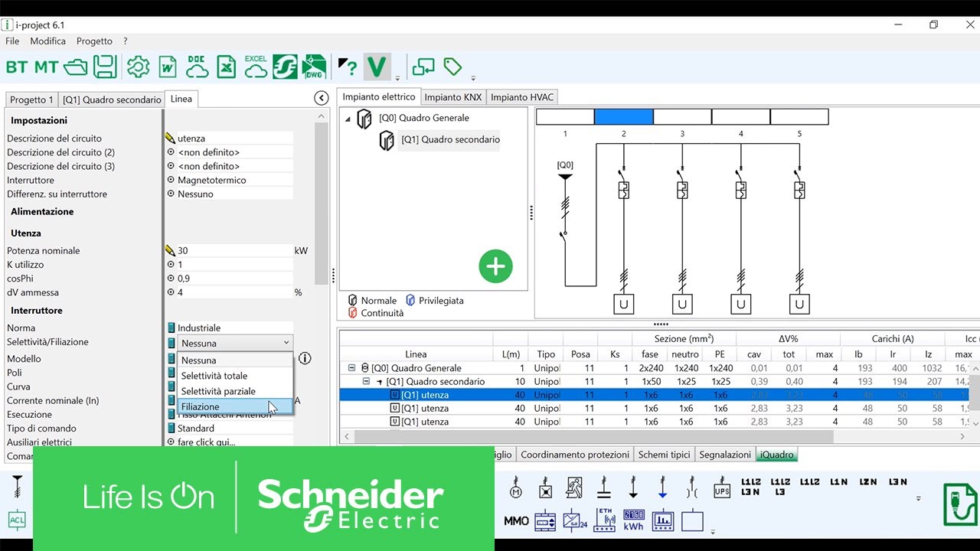
Task: Select the highlighted blue column header box
Action: click(x=624, y=117)
